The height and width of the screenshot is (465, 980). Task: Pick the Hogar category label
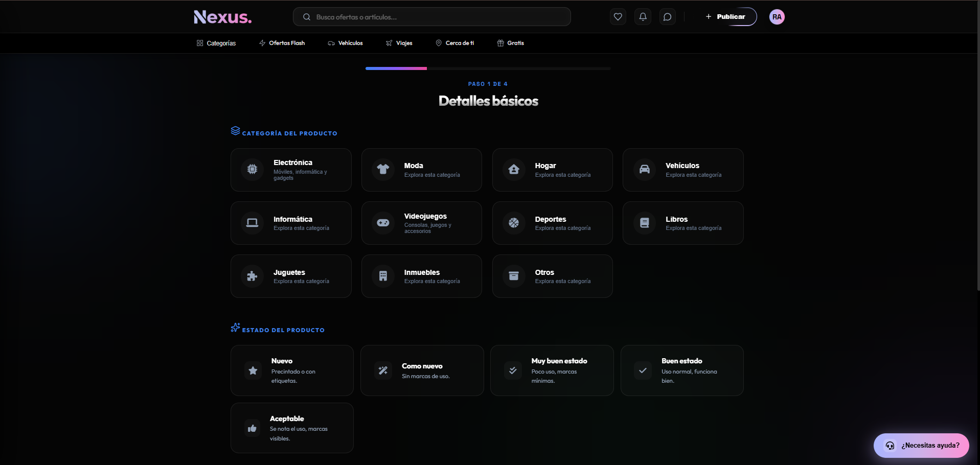point(545,166)
